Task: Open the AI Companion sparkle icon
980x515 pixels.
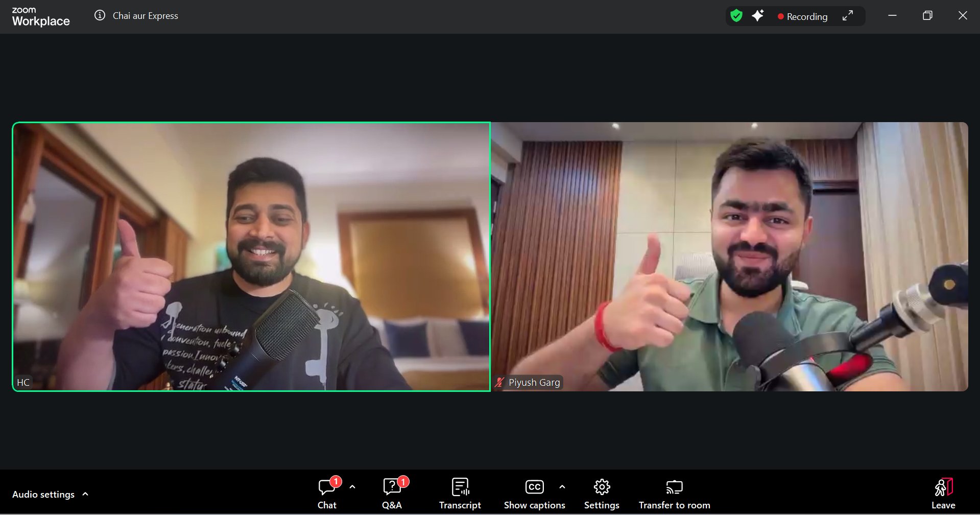Action: [x=758, y=16]
